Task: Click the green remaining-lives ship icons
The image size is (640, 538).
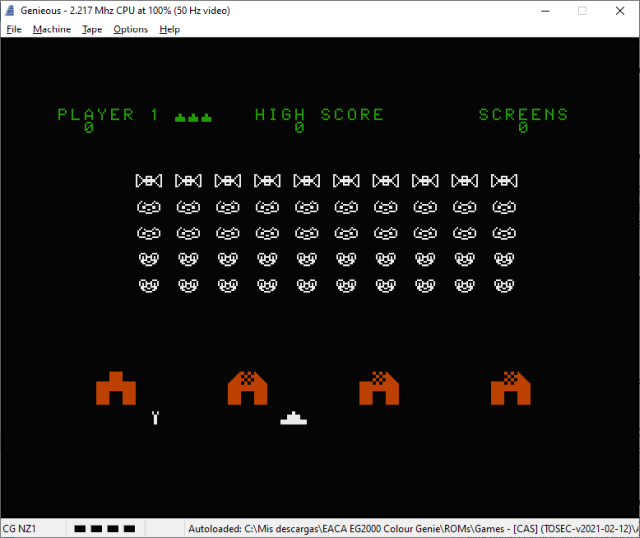Action: click(193, 118)
